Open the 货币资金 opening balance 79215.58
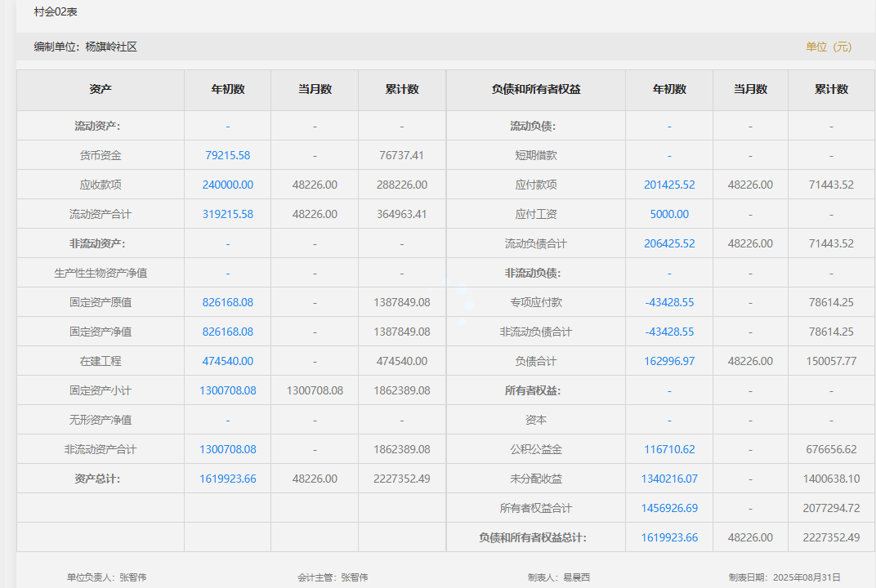Screen dimensions: 876x588 click(227, 155)
